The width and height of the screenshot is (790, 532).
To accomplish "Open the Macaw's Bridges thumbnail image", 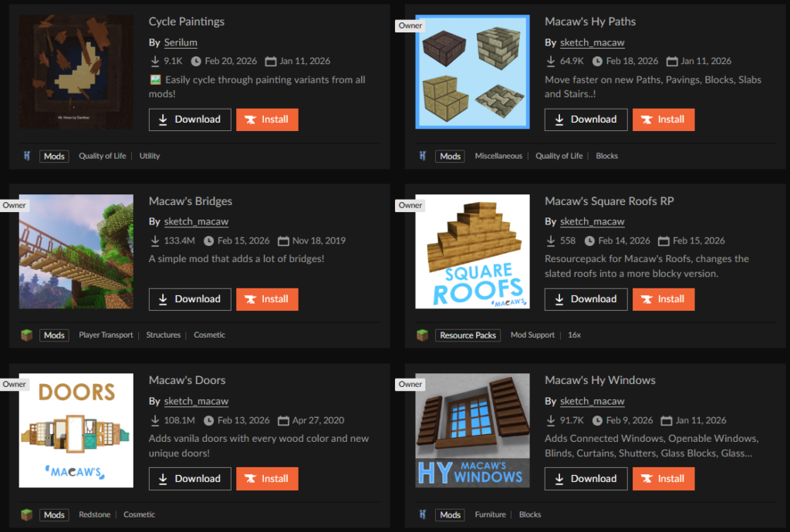I will coord(76,251).
